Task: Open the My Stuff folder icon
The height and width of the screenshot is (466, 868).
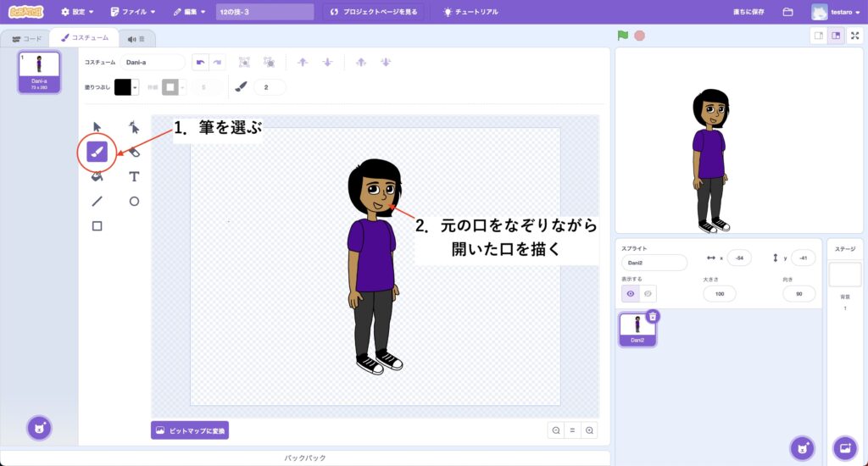Action: click(x=787, y=12)
